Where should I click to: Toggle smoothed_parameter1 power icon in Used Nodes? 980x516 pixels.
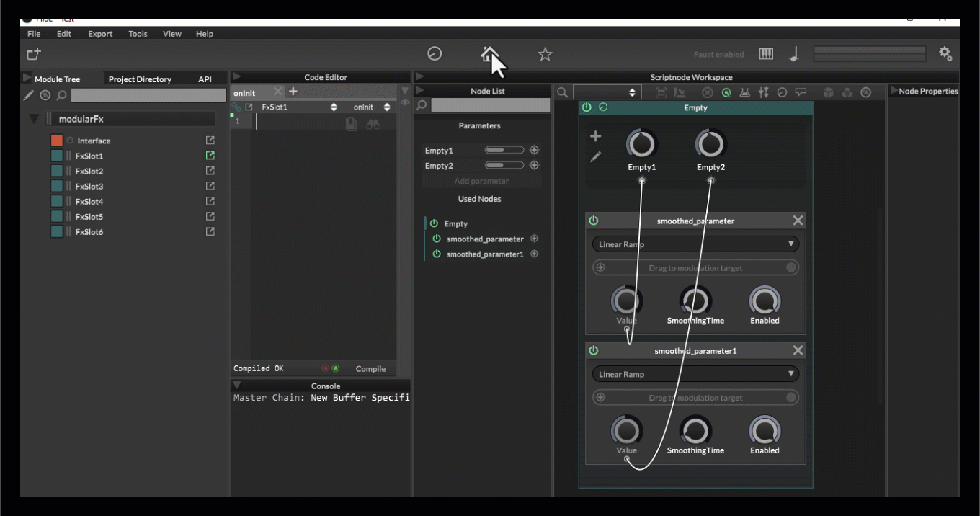pos(437,254)
